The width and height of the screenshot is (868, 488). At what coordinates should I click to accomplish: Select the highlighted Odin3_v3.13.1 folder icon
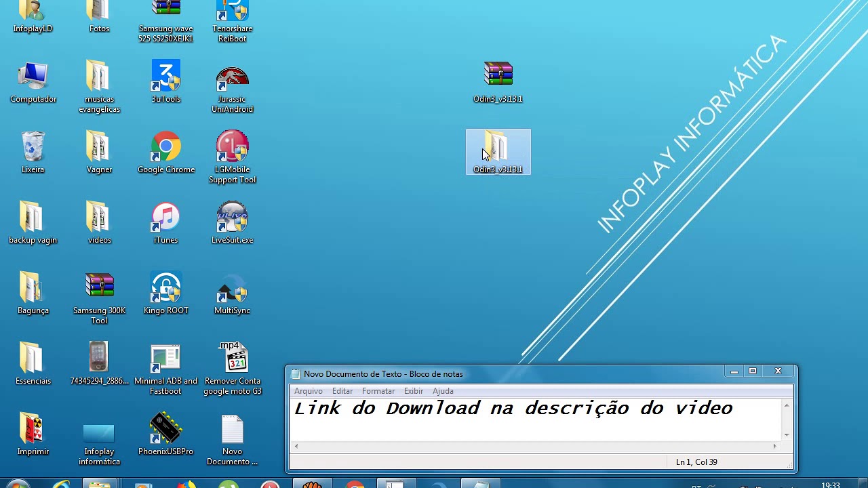(x=498, y=152)
